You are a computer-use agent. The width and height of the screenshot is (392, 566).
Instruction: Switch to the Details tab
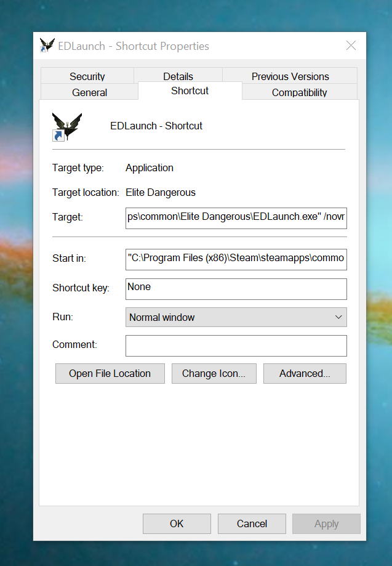(x=178, y=76)
